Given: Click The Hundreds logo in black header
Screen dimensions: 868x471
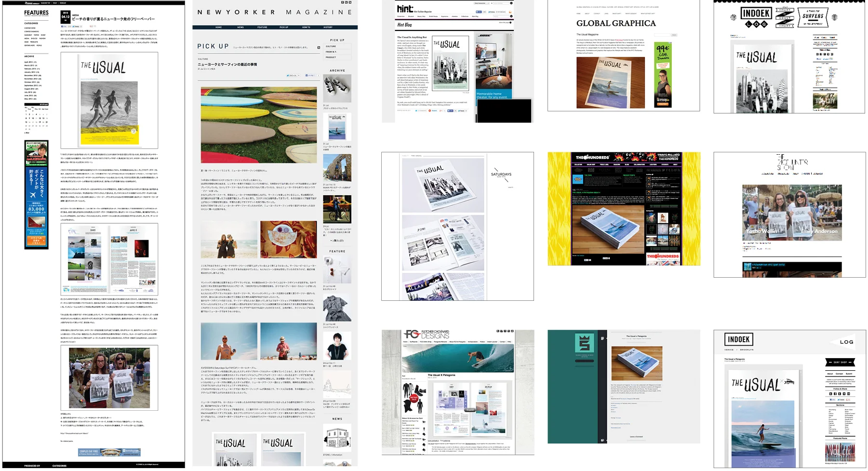Looking at the screenshot, I should click(592, 157).
